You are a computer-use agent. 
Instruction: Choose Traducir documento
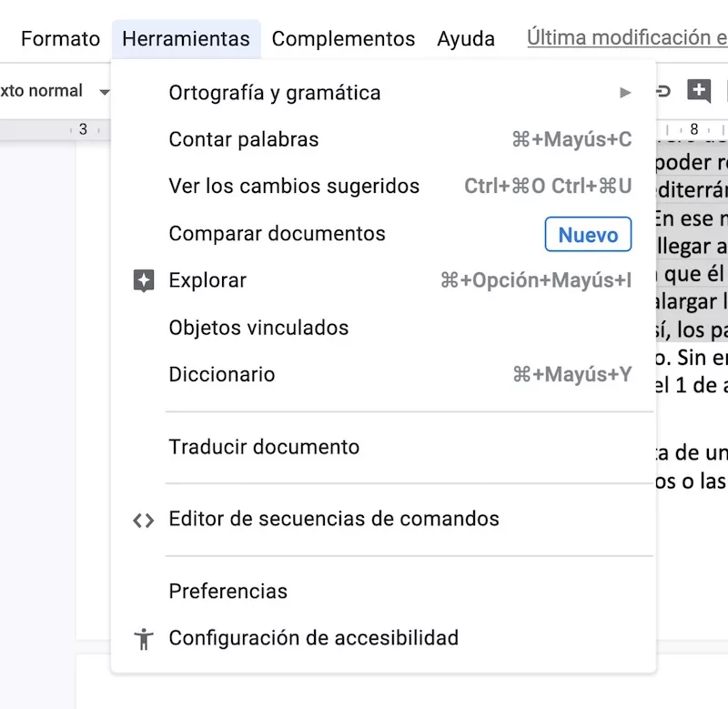click(x=264, y=448)
